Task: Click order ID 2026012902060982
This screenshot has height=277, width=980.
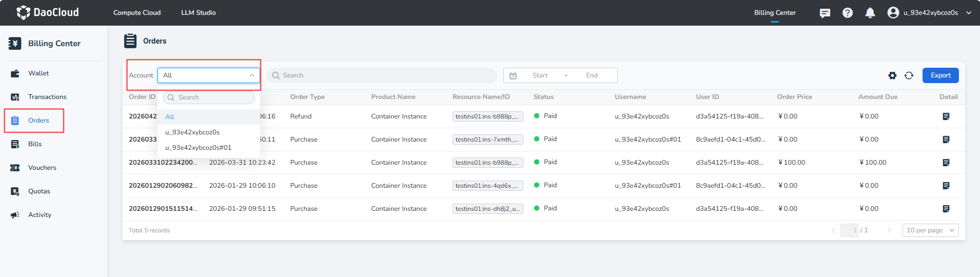Action: click(x=163, y=186)
